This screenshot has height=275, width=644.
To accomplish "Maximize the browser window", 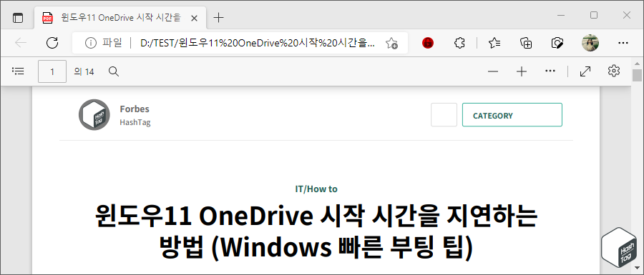I will 594,16.
